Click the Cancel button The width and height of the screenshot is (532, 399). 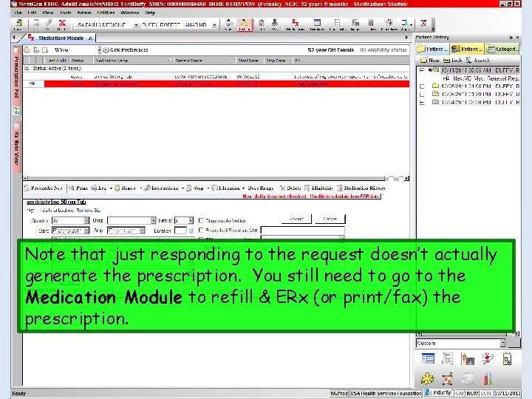coord(330,219)
